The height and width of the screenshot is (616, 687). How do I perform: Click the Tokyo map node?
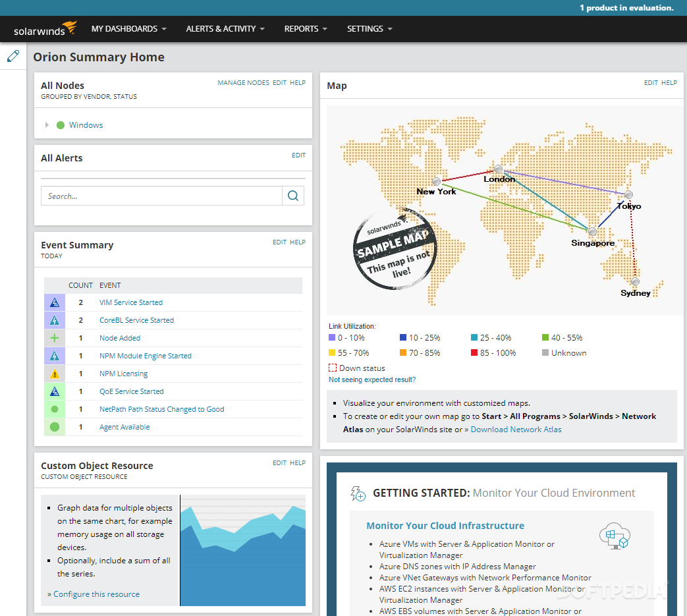[628, 194]
